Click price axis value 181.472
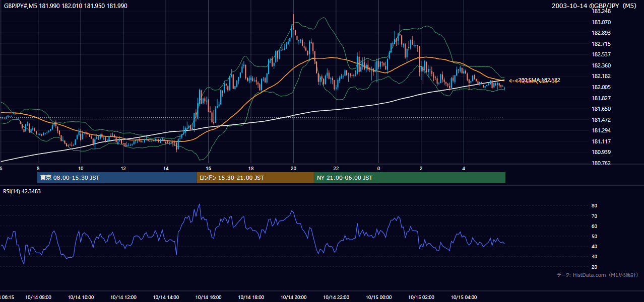 coord(602,120)
